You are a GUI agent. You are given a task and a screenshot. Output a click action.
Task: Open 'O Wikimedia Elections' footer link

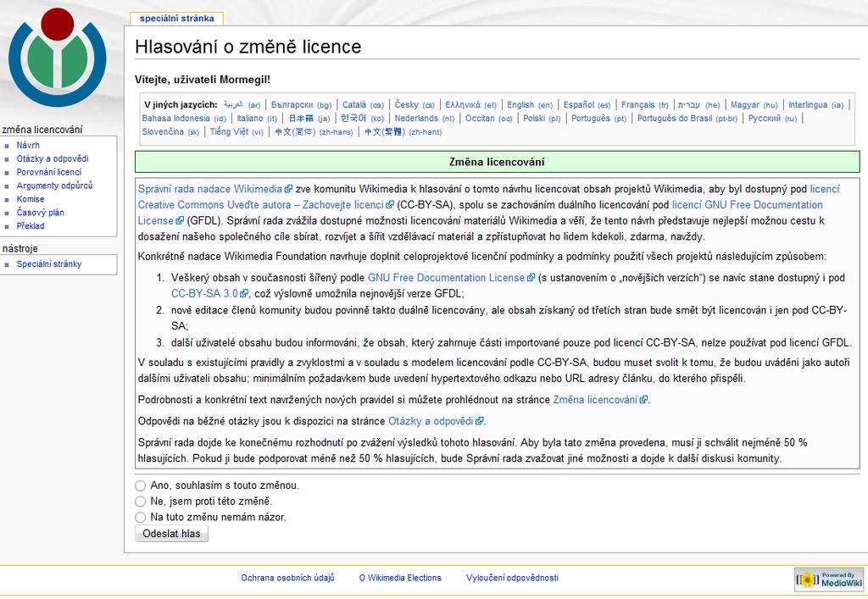(x=400, y=578)
